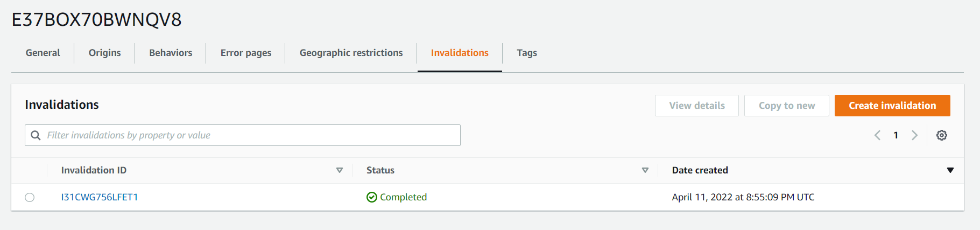Open the Tags tab
Viewport: 980px width, 230px height.
527,53
